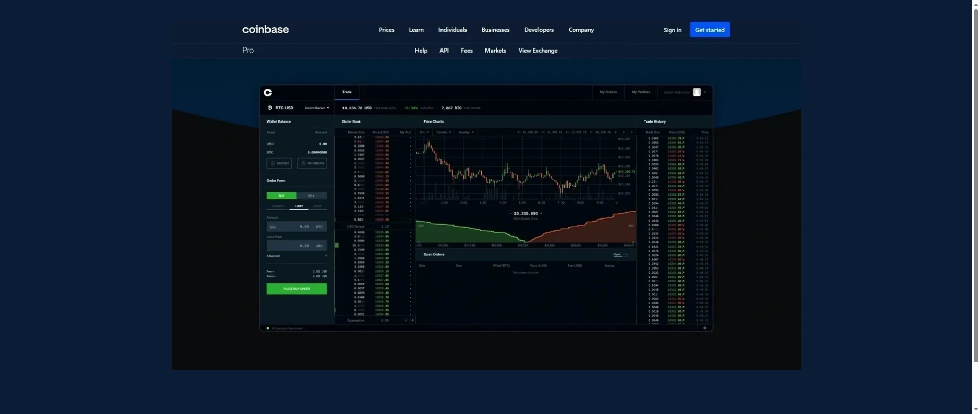This screenshot has height=414, width=980.
Task: Click the WITHDRAW button
Action: 312,163
